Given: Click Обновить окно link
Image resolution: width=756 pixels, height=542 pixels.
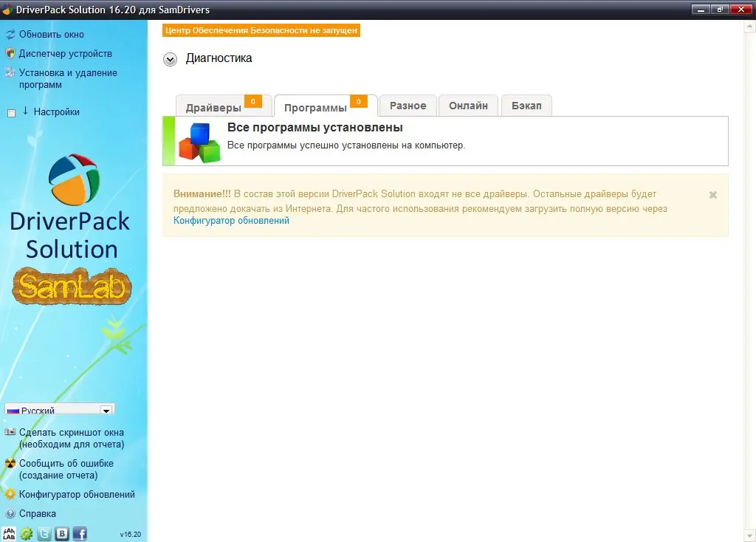Looking at the screenshot, I should [52, 34].
